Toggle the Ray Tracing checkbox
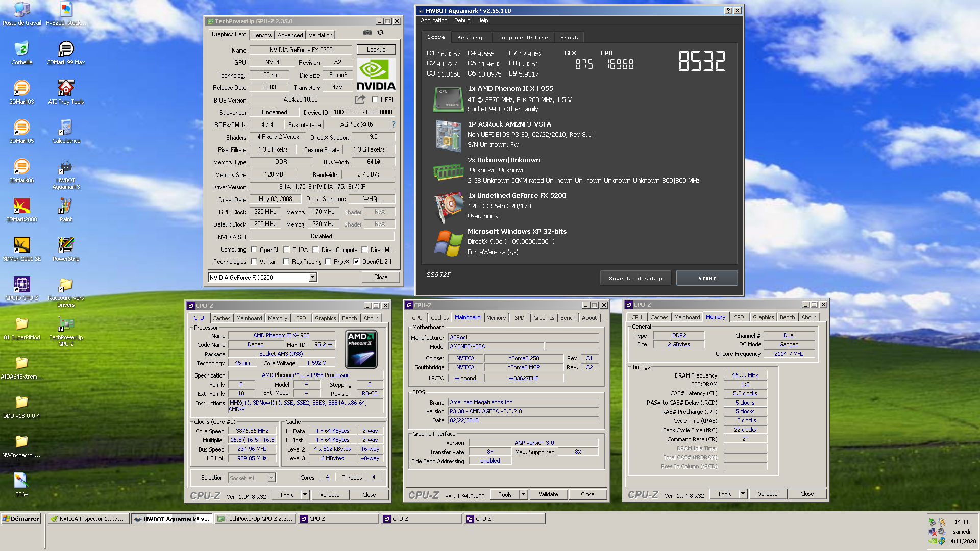Screen dimensions: 980x551 pos(286,262)
